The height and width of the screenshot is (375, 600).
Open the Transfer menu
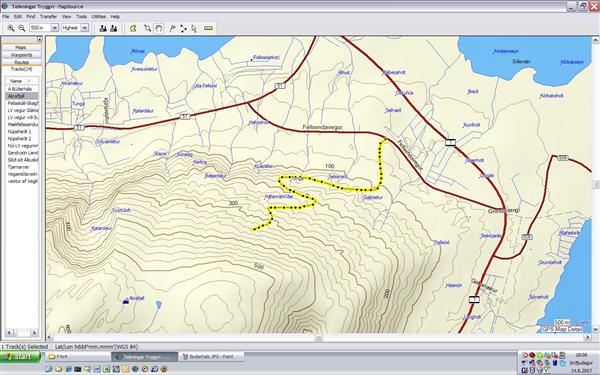point(48,16)
